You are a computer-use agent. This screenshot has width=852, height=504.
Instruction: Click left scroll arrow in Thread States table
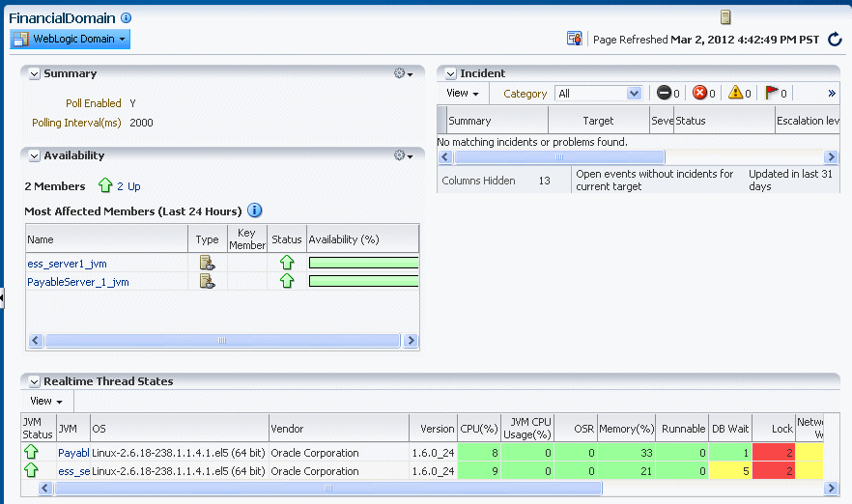45,489
